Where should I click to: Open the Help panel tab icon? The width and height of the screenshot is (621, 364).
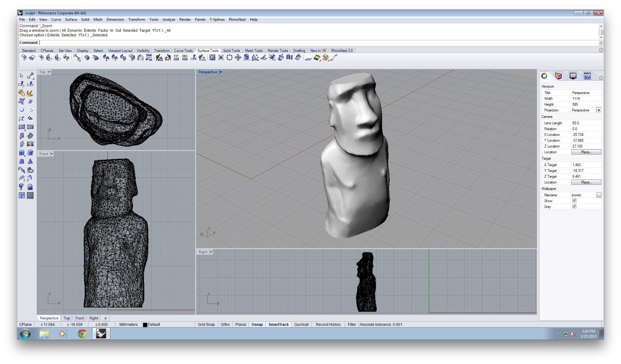[587, 76]
